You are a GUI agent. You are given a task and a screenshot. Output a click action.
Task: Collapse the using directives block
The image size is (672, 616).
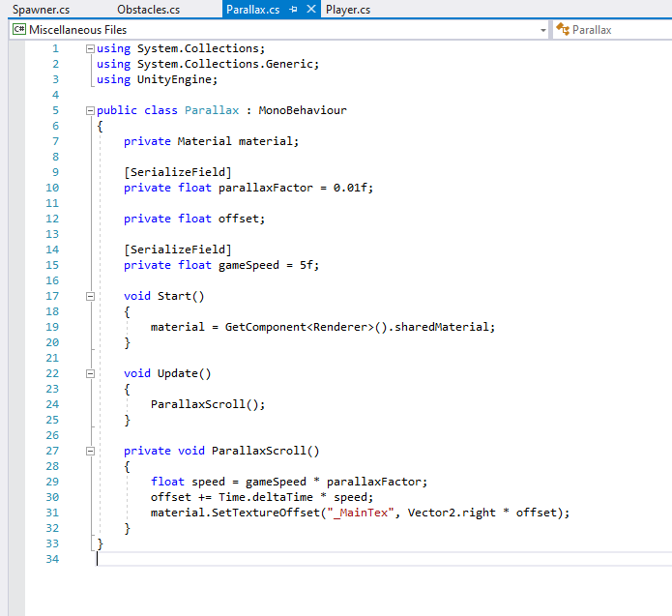(x=90, y=48)
